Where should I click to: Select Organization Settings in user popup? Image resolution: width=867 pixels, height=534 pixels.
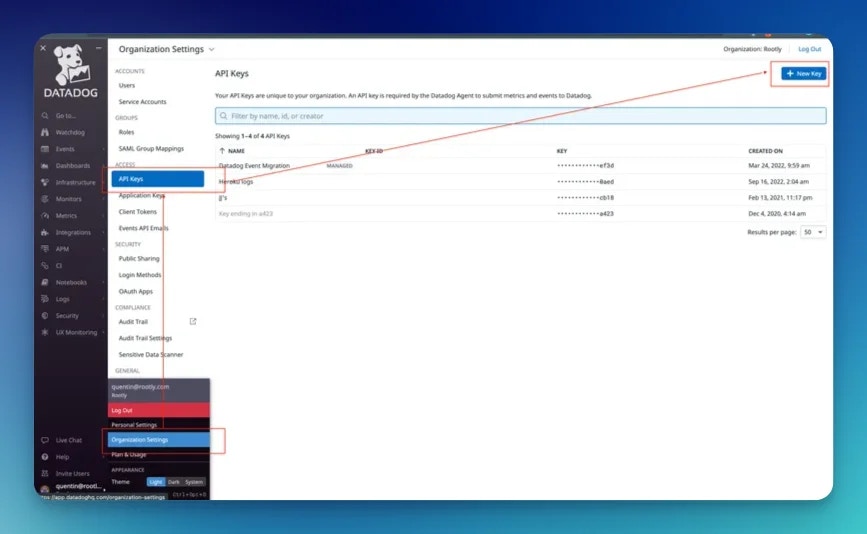point(159,439)
